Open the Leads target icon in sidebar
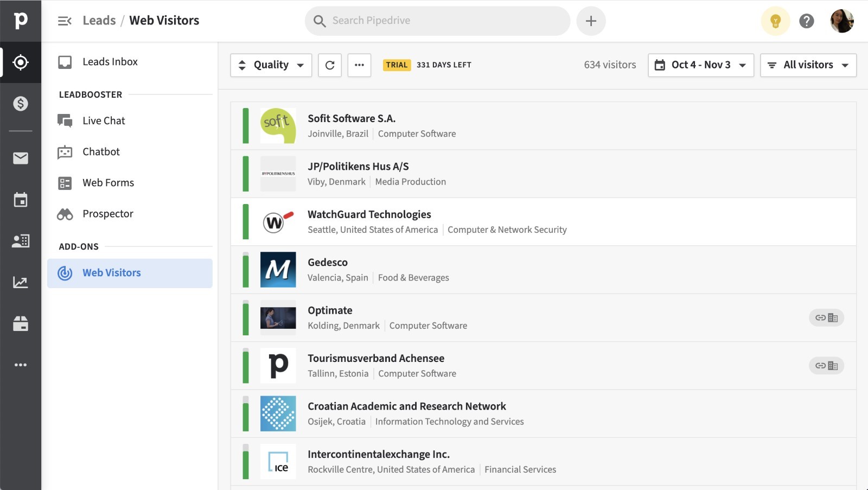The height and width of the screenshot is (490, 868). pos(21,62)
